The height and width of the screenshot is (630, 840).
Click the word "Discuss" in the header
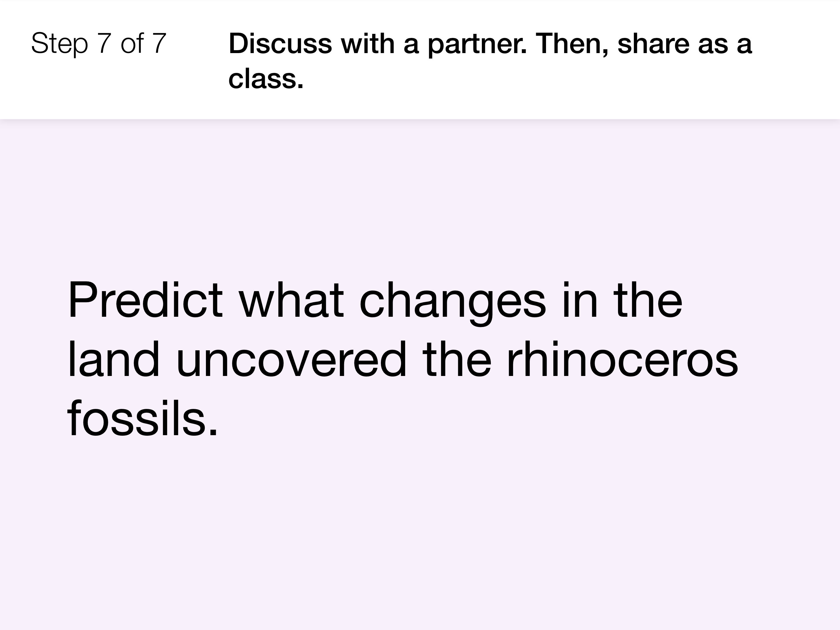coord(280,44)
